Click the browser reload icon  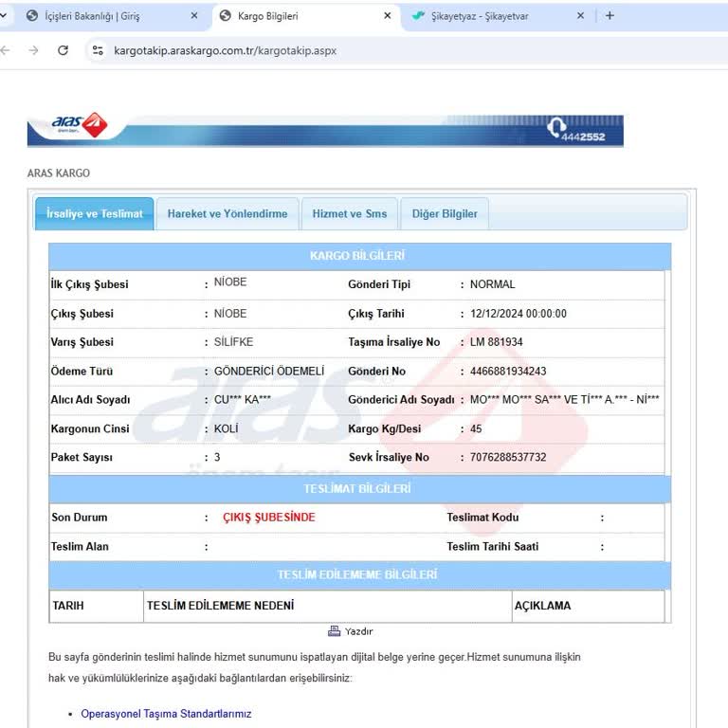pyautogui.click(x=64, y=50)
